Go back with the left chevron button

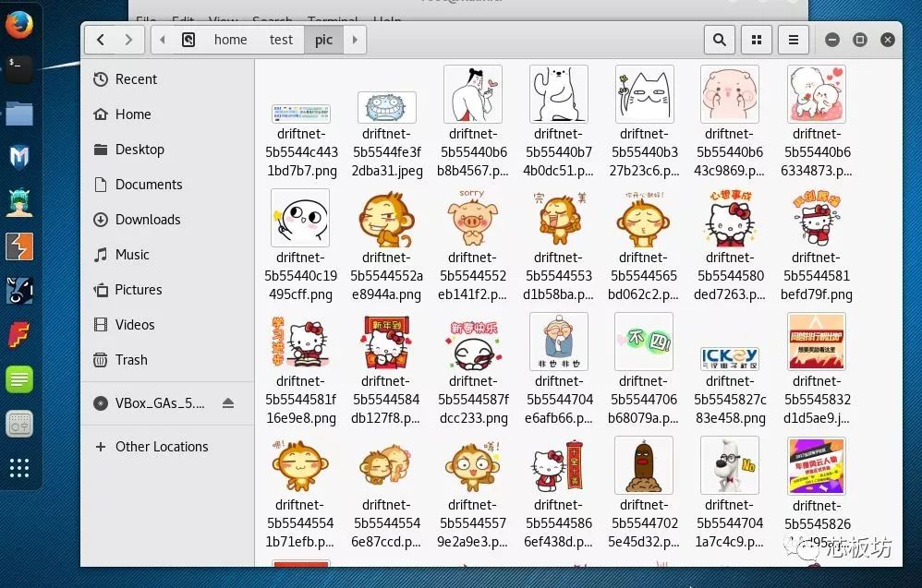point(100,40)
